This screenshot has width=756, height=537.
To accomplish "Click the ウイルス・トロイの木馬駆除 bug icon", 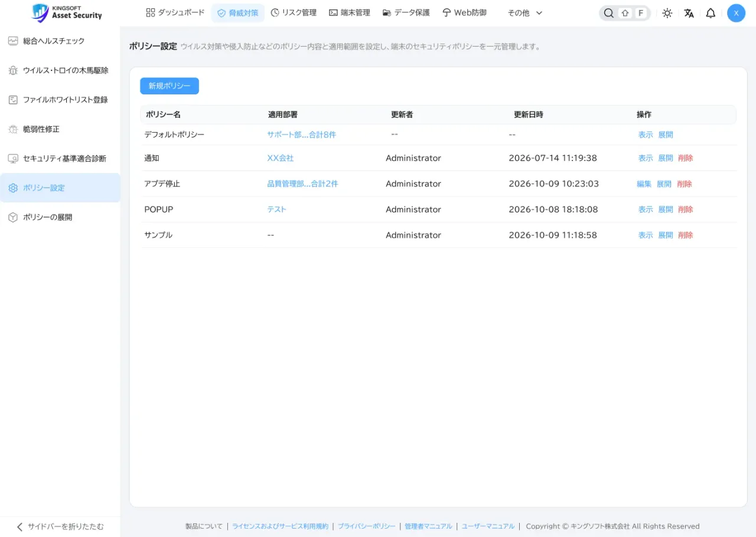I will (13, 70).
